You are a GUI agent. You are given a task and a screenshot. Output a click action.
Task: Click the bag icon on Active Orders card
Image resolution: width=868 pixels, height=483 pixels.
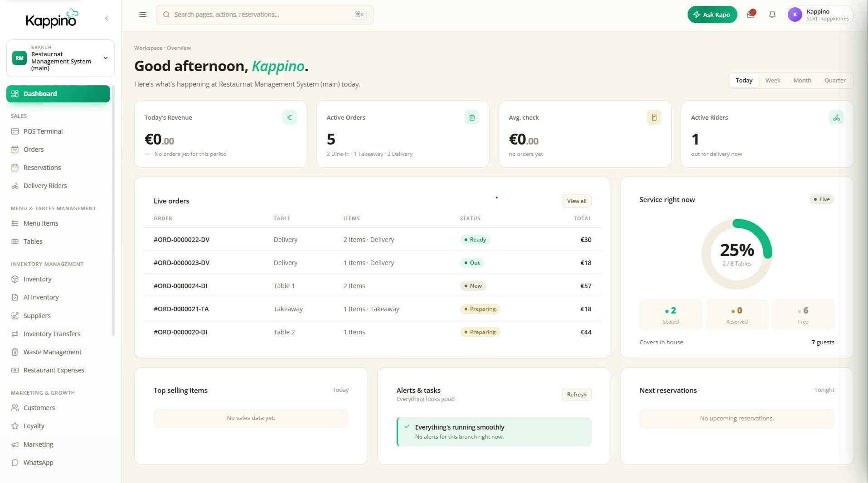pyautogui.click(x=472, y=117)
